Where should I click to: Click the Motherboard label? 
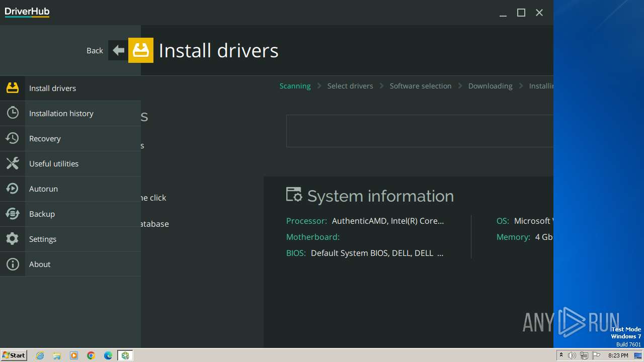coord(313,237)
